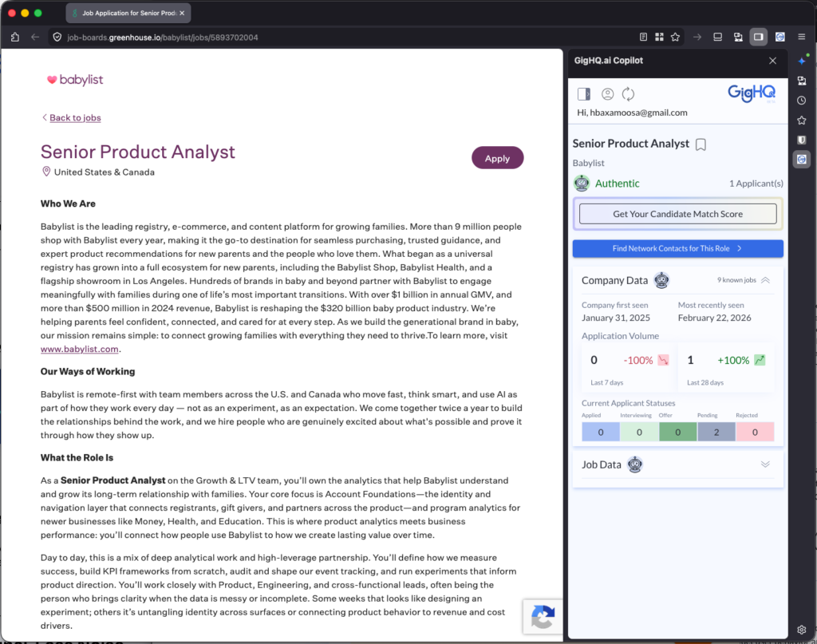This screenshot has height=644, width=817.
Task: Select the Applied status count box
Action: coord(600,432)
